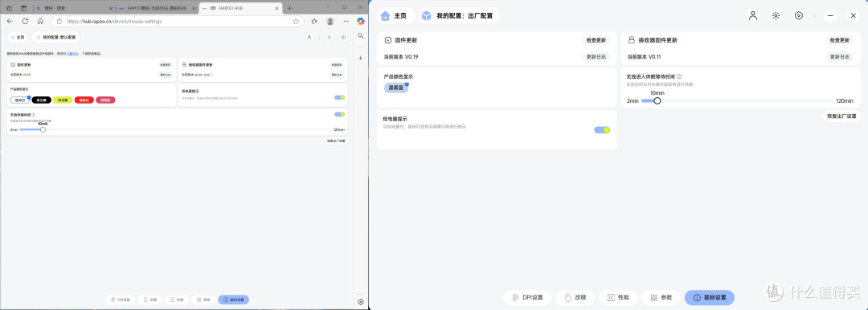Select 鼠标设置 tab in desktop app

tap(710, 297)
